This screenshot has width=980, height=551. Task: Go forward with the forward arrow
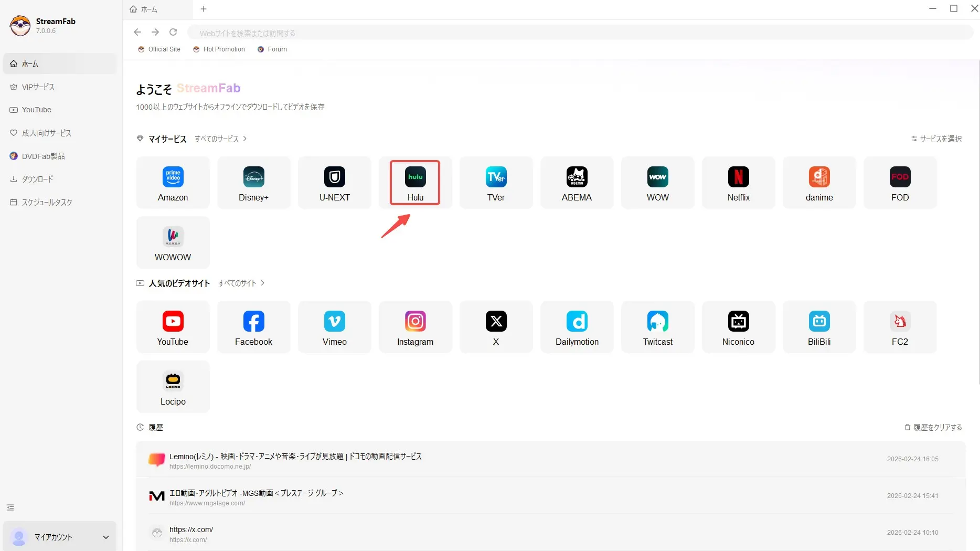tap(155, 32)
